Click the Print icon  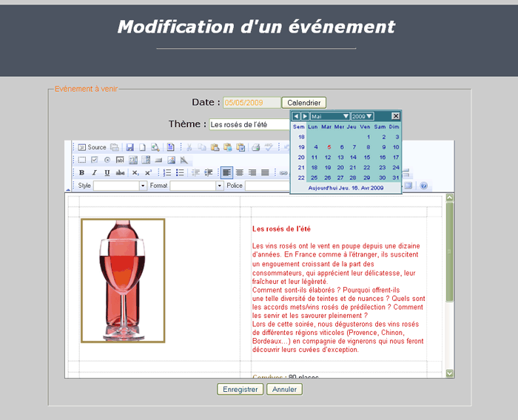click(256, 147)
